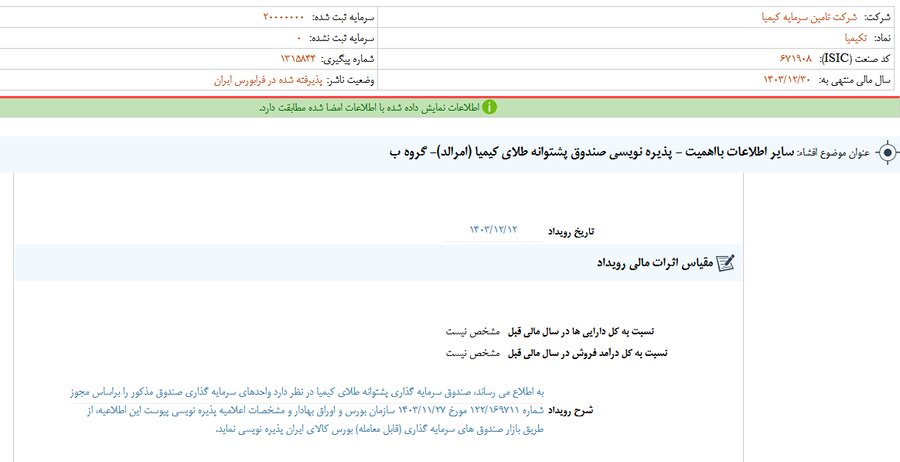Click the notepad pencil icon beside مقیاس اثرات مالی

tap(726, 262)
